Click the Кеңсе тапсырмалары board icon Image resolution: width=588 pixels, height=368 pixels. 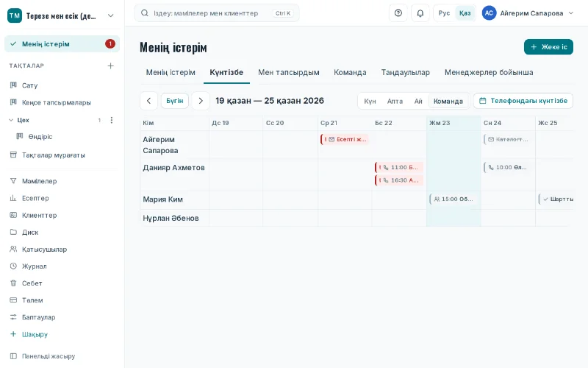coord(13,102)
